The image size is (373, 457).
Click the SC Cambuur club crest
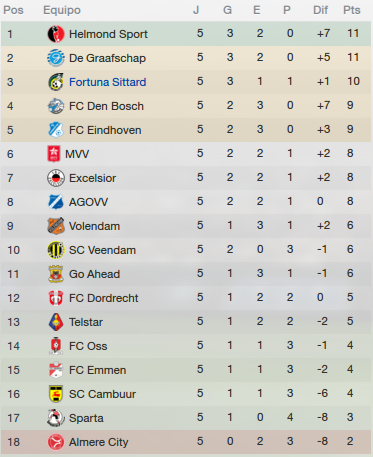(x=56, y=394)
